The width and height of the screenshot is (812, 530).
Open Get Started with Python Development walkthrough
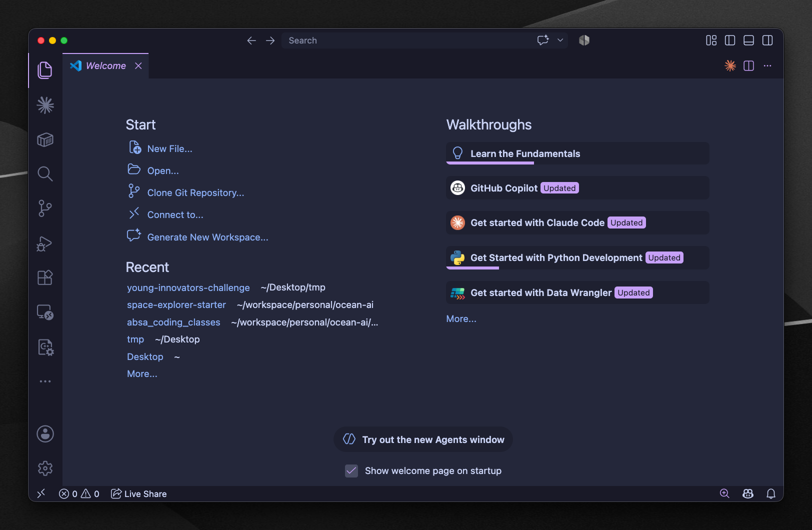(577, 257)
